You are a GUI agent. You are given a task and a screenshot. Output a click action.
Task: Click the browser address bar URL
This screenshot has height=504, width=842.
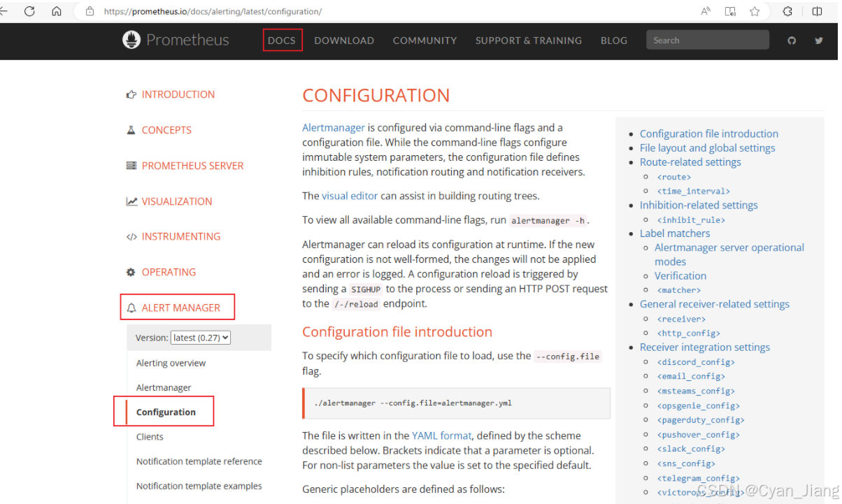213,12
